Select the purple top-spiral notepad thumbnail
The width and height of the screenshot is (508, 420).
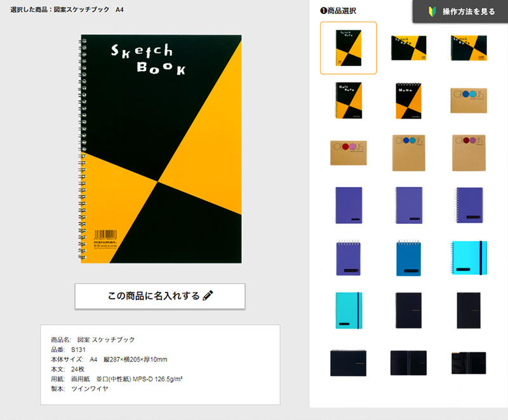tap(348, 258)
